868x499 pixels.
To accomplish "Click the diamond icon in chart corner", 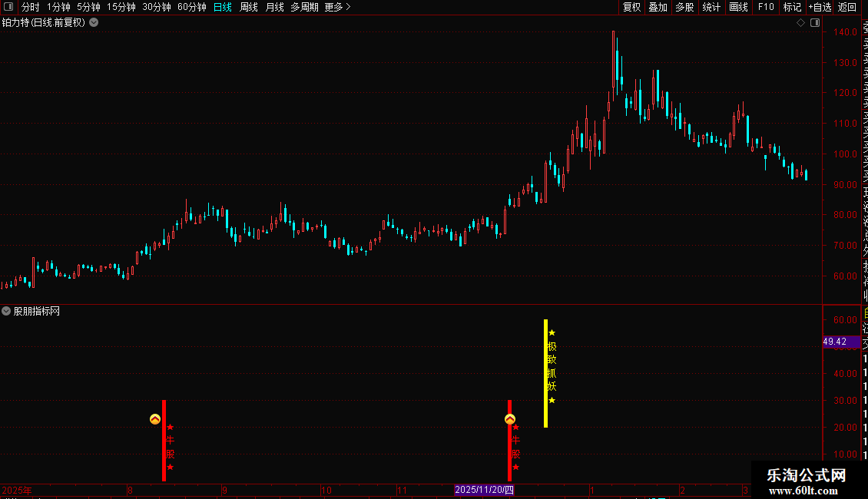I will [800, 23].
